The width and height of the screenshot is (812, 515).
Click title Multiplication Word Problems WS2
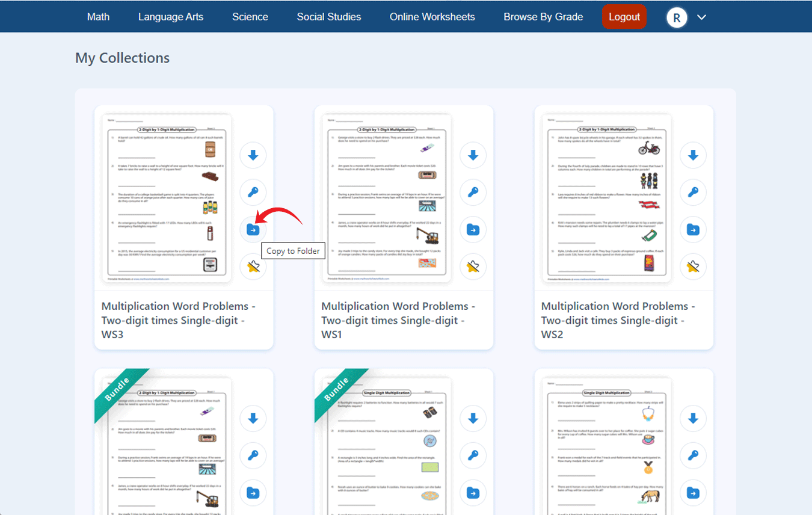click(618, 320)
